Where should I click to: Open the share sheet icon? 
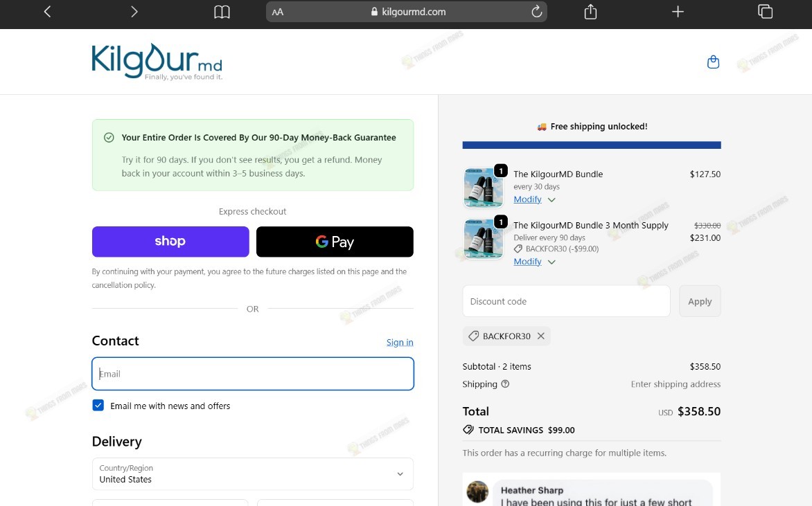click(x=590, y=11)
